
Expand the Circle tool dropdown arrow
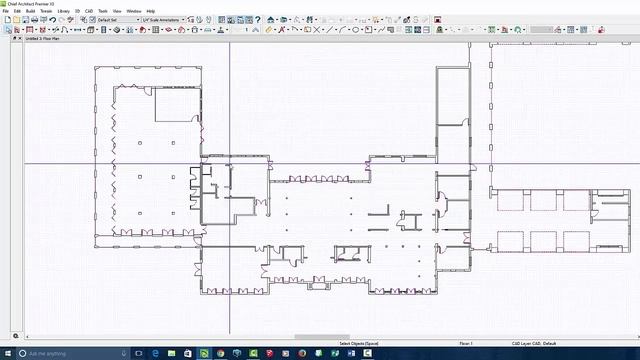[x=361, y=30]
